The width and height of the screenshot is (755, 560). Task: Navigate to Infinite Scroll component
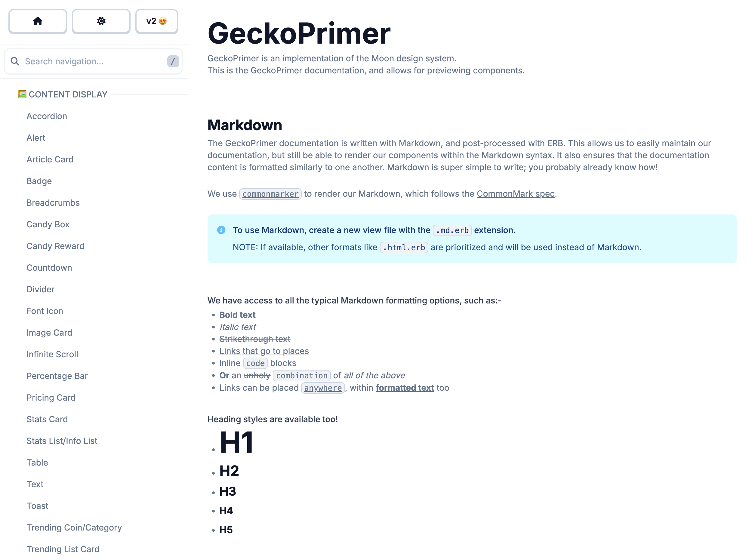pyautogui.click(x=52, y=354)
